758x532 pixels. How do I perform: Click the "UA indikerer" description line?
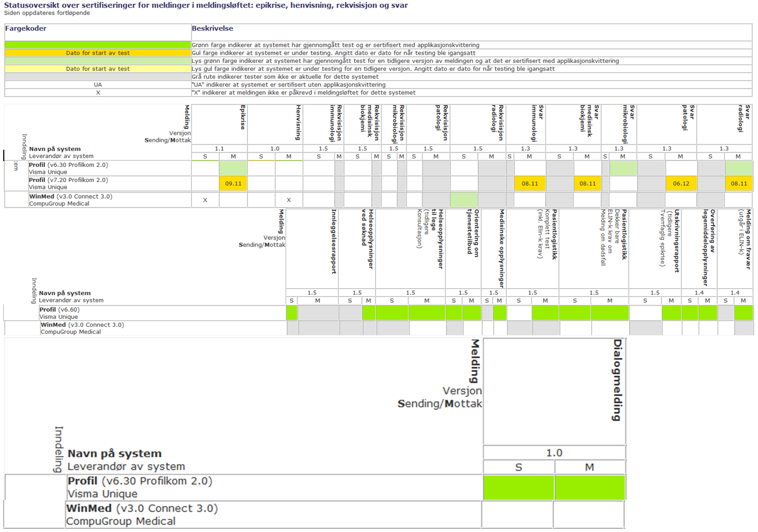[288, 85]
